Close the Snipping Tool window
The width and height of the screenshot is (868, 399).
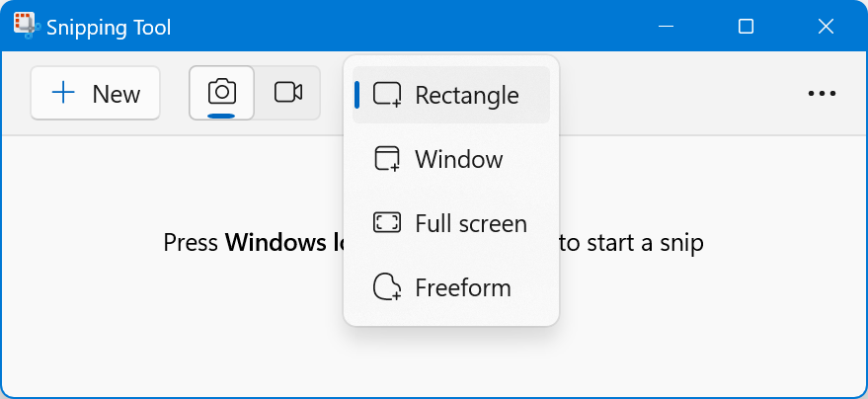(x=826, y=27)
